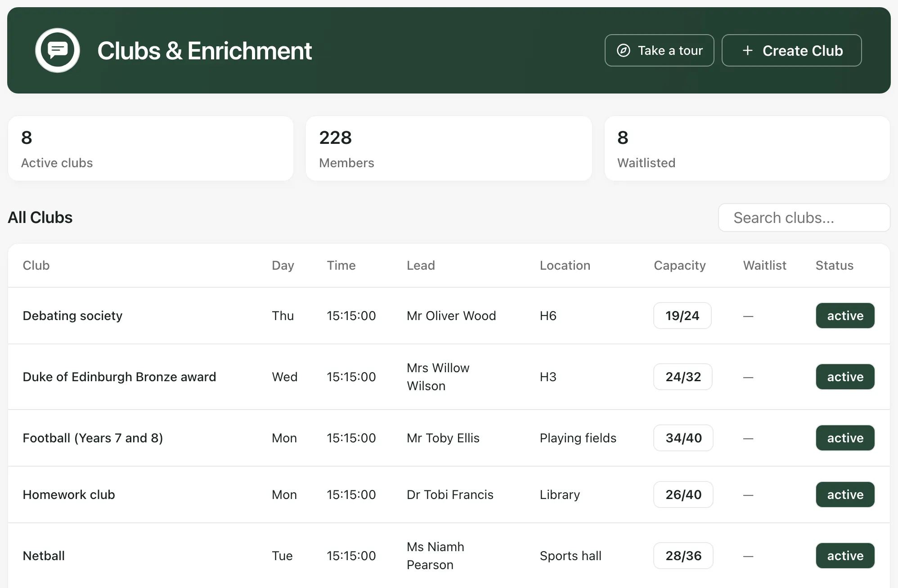
Task: Click the Sports hall location cell
Action: pos(570,556)
